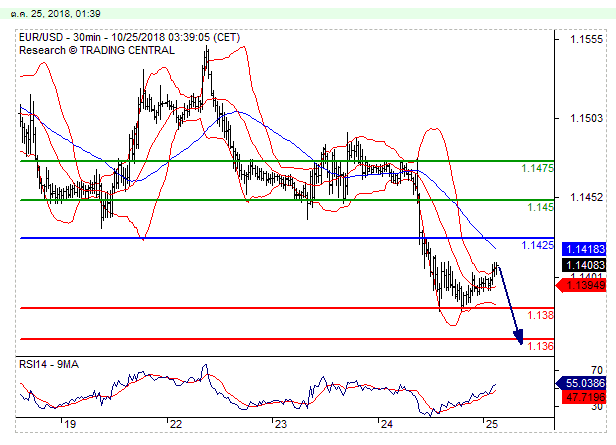616x445 pixels.
Task: Click the red price tag 1.13949
Action: 582,285
